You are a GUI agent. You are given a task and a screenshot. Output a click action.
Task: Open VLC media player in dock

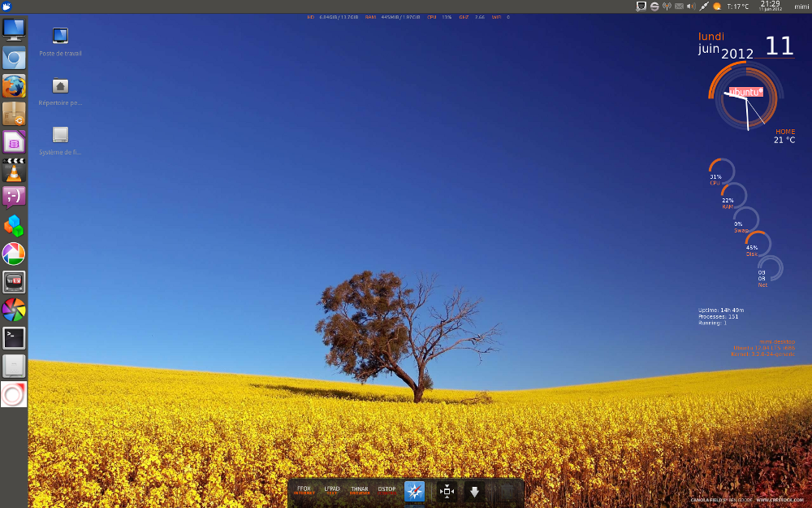pos(14,170)
